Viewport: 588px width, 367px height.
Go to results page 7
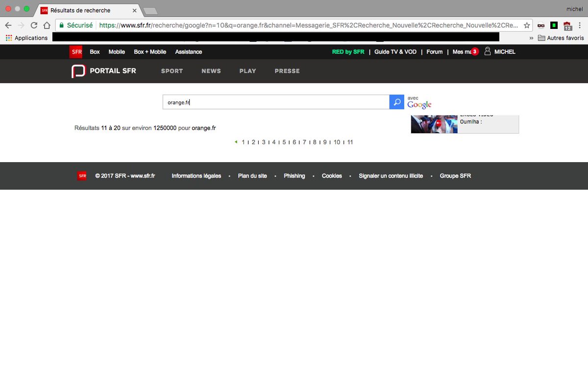(304, 142)
